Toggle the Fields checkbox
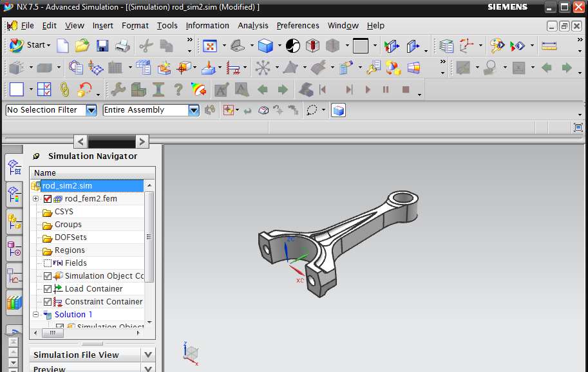 coord(48,263)
